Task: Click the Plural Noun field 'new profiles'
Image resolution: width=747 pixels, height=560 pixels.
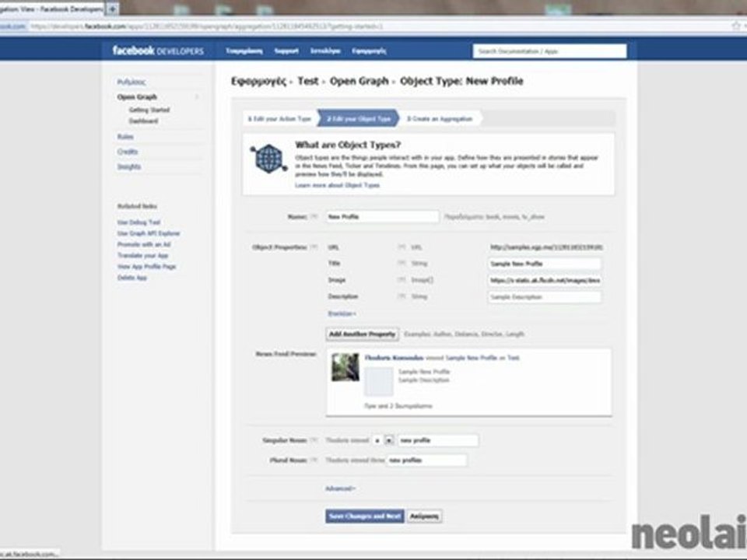Action: click(x=426, y=460)
